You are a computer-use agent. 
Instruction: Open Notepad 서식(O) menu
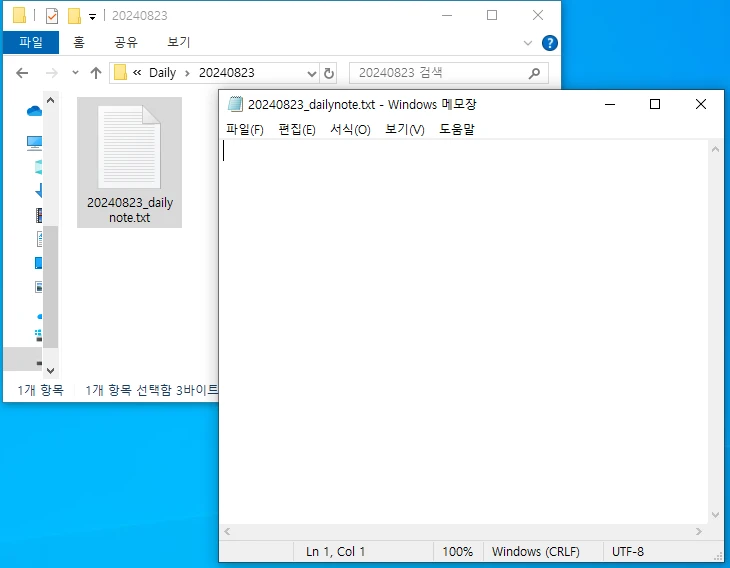350,129
